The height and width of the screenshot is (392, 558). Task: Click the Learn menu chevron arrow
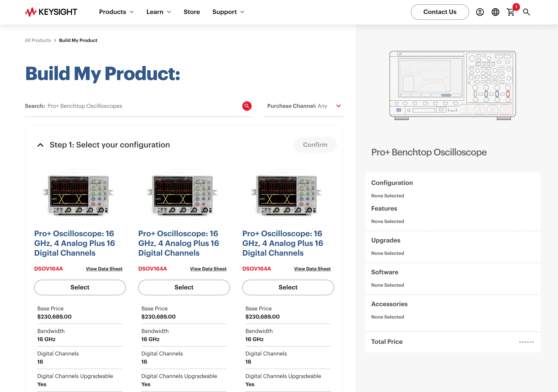tap(169, 12)
